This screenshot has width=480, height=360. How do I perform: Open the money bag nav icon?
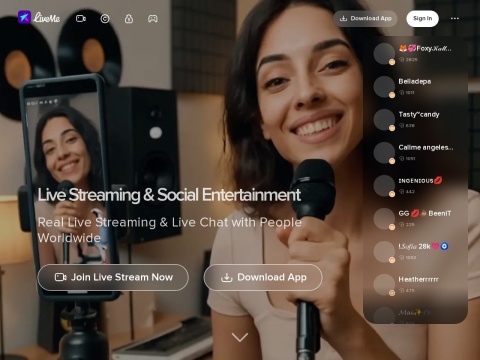129,19
